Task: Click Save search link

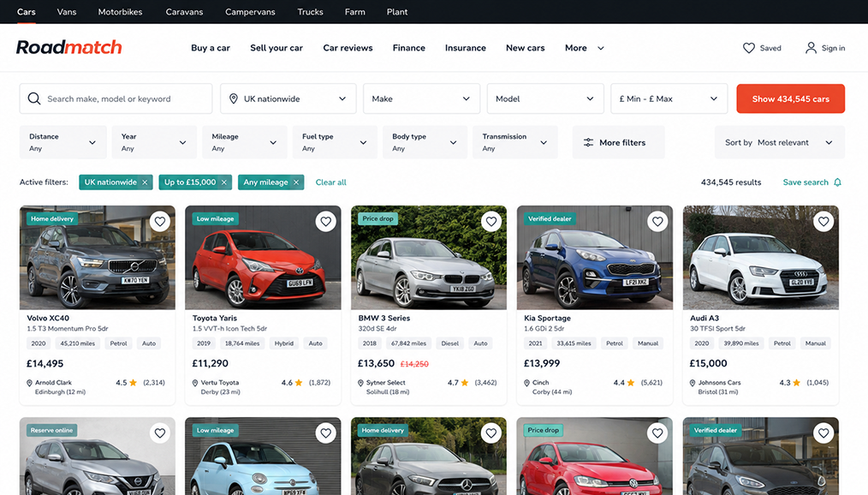Action: (x=806, y=182)
